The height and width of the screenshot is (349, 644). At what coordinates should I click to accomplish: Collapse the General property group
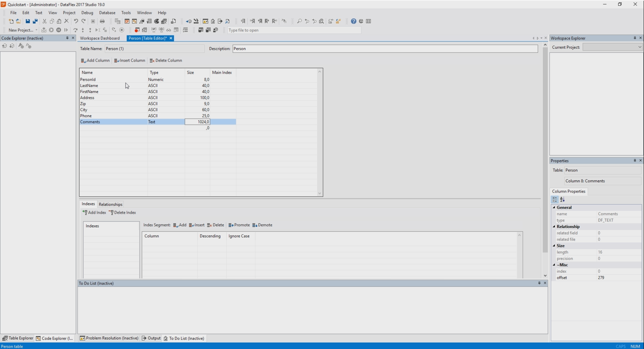tap(554, 207)
